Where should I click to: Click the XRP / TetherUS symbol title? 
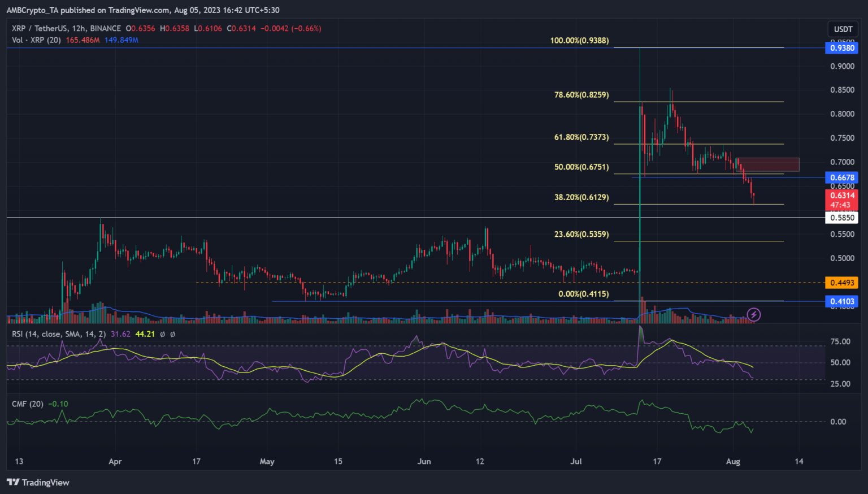(66, 28)
